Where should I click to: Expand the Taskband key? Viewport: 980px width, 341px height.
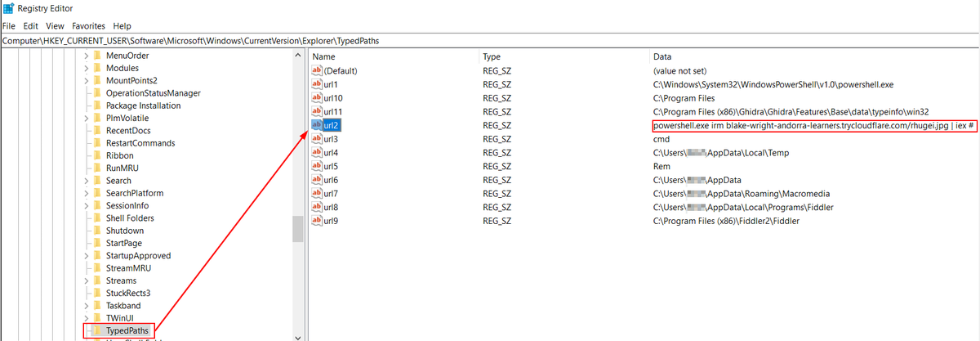click(x=87, y=305)
